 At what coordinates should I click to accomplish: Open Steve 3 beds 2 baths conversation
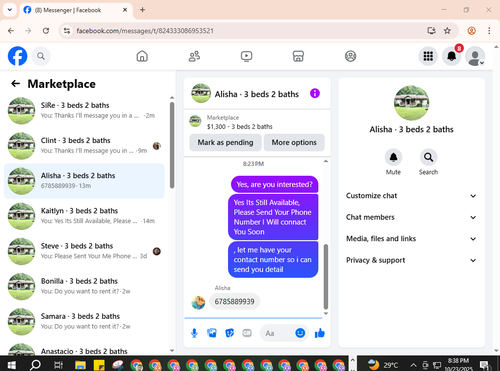pos(84,251)
